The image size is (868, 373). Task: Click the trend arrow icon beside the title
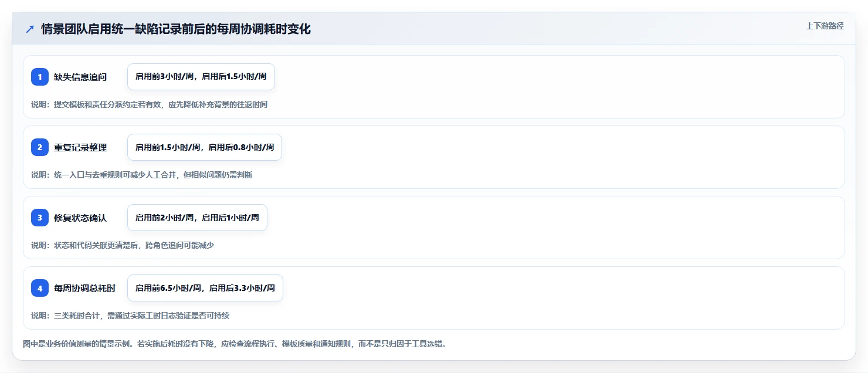30,29
